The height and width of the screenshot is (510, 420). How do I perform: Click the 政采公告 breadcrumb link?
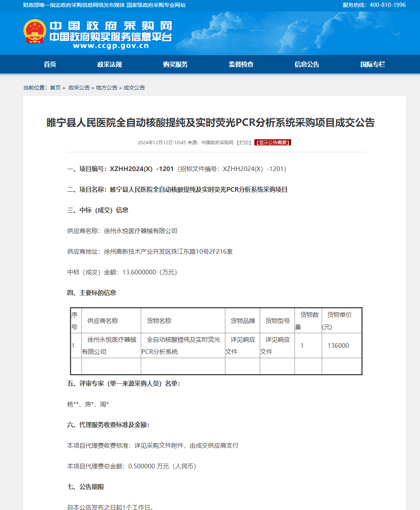[79, 88]
